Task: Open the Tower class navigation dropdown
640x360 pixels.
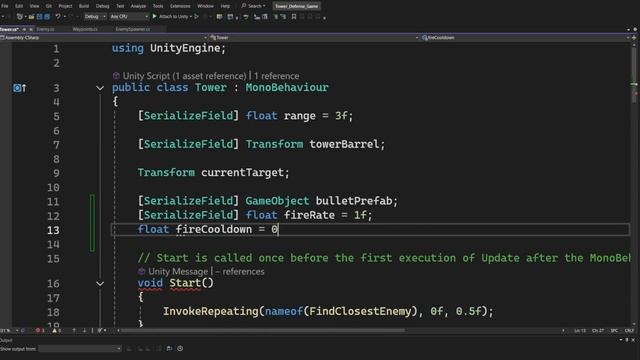Action: pyautogui.click(x=314, y=38)
